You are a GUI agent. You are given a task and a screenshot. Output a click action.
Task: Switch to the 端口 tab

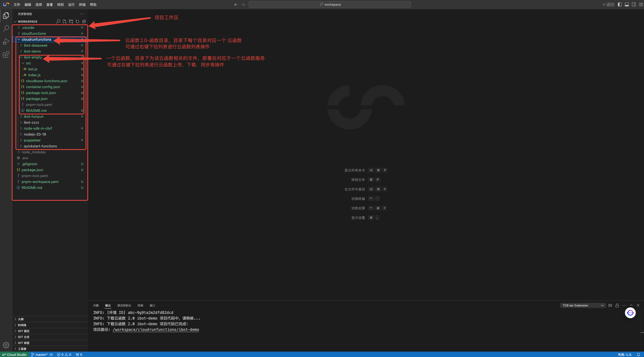pos(152,305)
